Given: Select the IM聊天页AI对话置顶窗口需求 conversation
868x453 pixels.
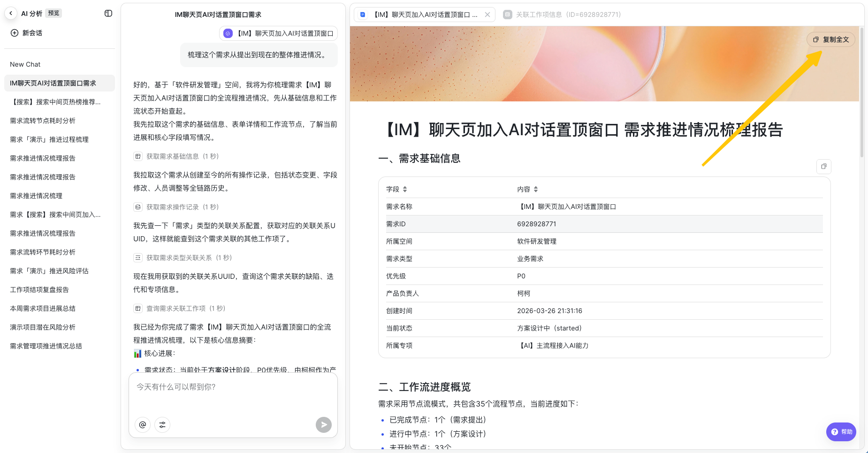Looking at the screenshot, I should [x=59, y=83].
